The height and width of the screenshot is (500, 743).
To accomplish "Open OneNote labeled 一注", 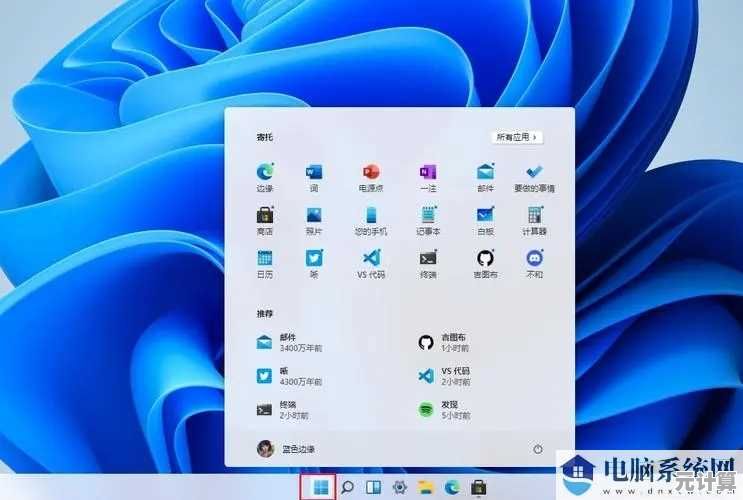I will tap(428, 177).
